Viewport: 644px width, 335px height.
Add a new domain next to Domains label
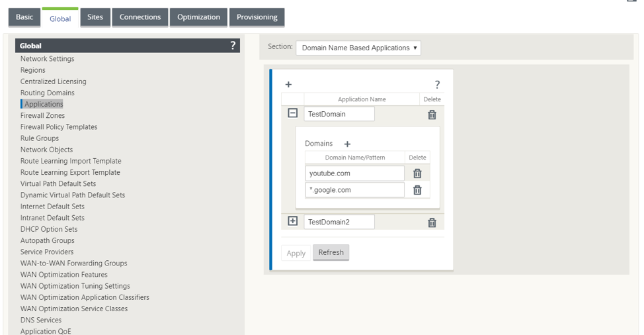(347, 144)
